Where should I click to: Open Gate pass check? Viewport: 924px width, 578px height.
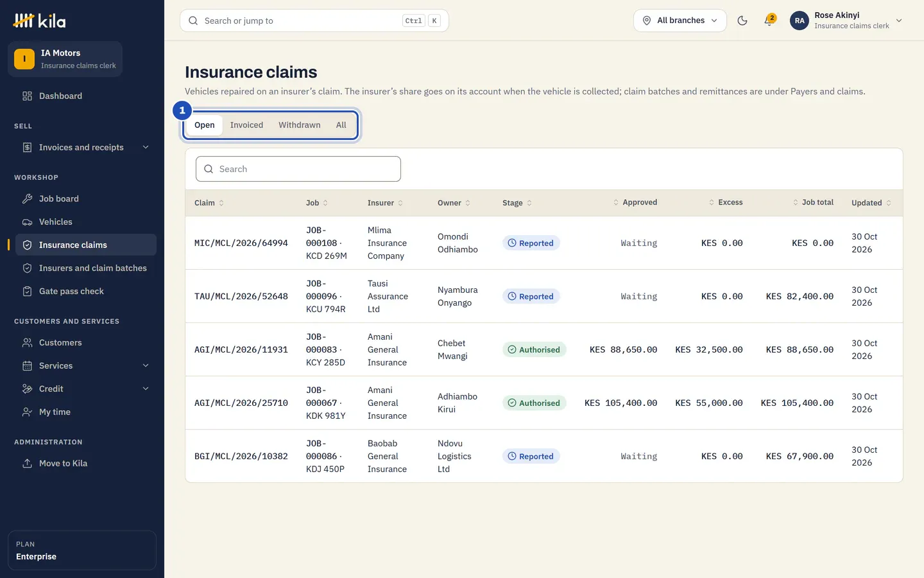pos(82,292)
